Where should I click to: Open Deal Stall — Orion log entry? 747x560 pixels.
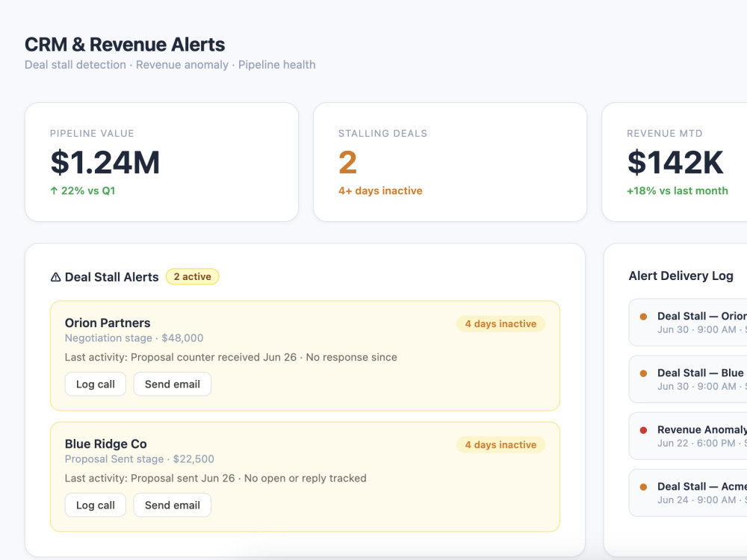[x=688, y=323]
